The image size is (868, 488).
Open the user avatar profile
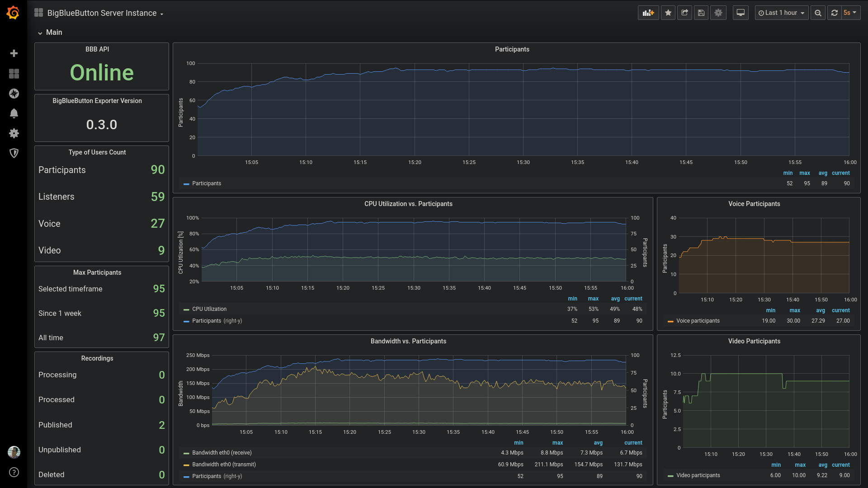pos(14,452)
